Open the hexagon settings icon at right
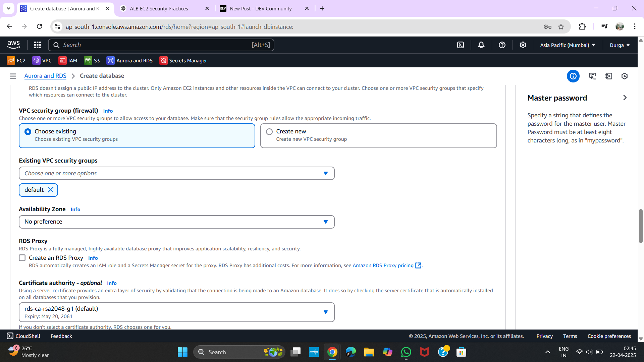This screenshot has height=362, width=644. pos(625,76)
